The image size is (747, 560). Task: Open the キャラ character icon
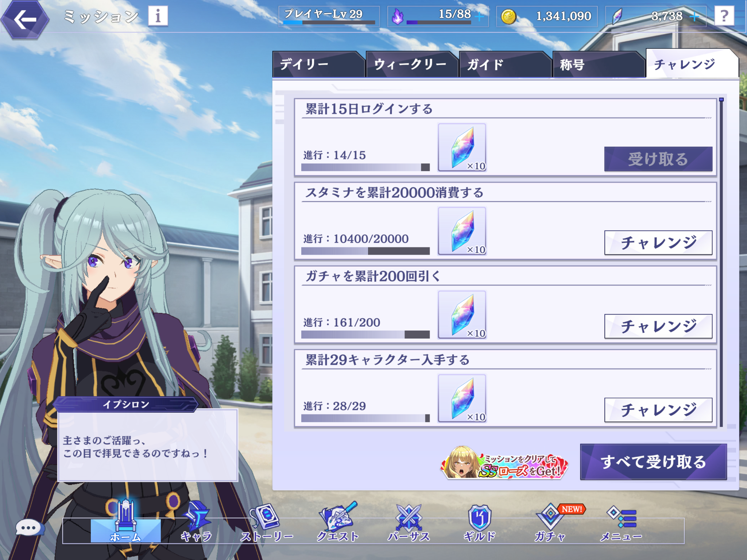196,522
